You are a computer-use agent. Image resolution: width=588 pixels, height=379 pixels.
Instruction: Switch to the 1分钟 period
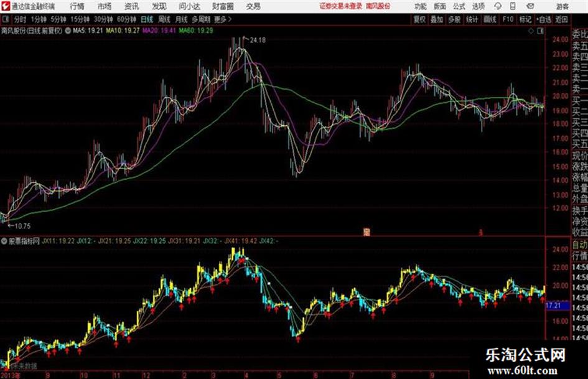pyautogui.click(x=39, y=19)
